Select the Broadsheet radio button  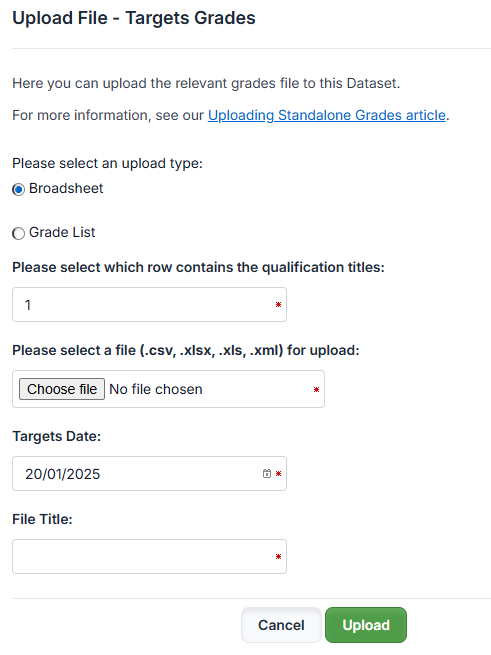(18, 190)
